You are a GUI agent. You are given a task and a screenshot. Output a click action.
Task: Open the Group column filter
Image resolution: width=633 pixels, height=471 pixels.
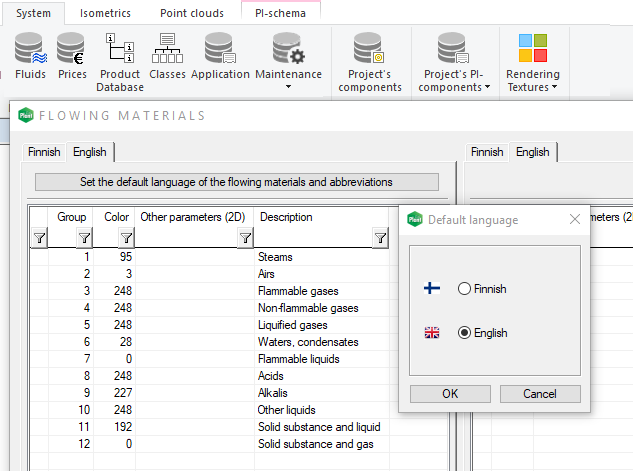[84, 238]
